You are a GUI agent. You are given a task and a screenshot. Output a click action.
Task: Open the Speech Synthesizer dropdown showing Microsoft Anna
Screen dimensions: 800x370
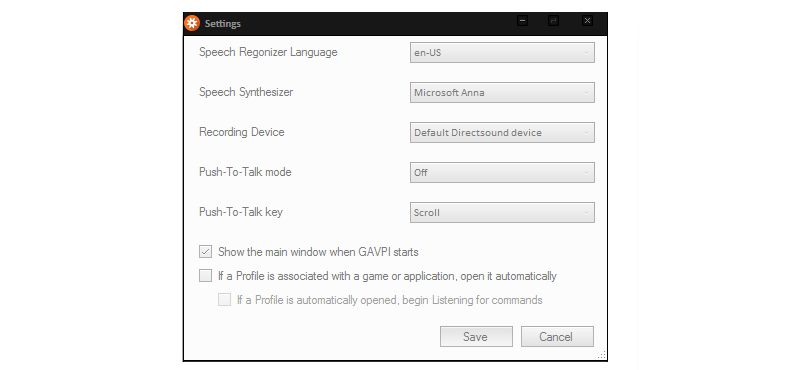coord(502,92)
